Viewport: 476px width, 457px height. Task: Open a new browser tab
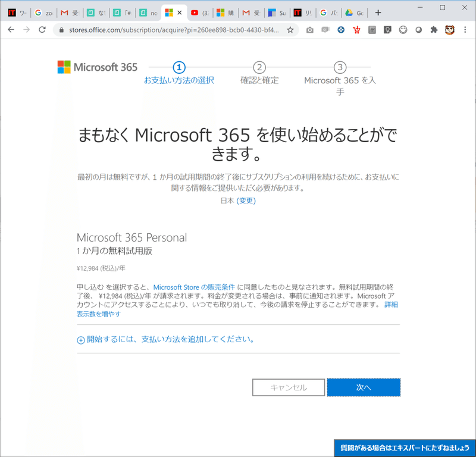[x=378, y=12]
